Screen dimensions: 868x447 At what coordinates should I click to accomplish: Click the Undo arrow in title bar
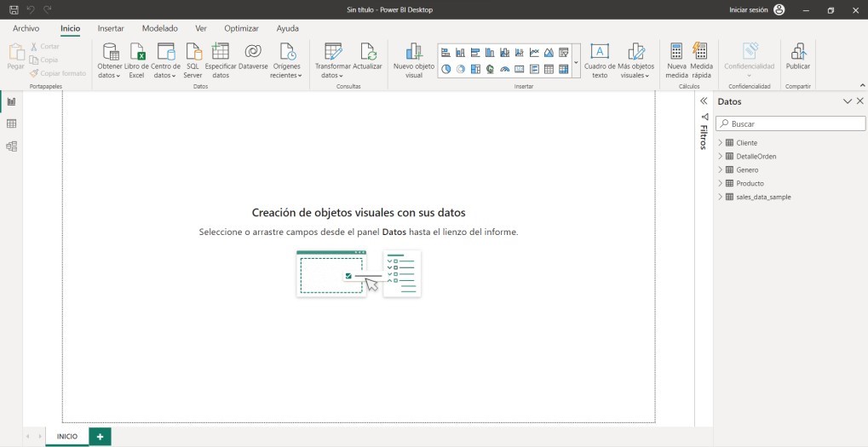point(31,9)
